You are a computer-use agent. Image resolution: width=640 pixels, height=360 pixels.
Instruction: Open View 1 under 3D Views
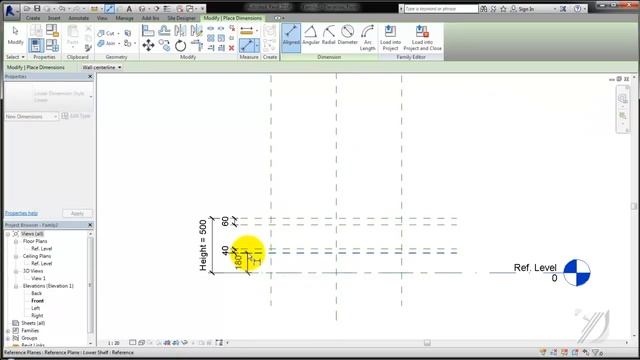tap(38, 278)
